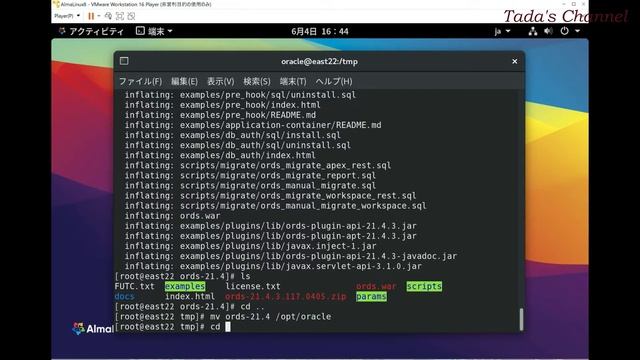Pause the virtual machine with pause icon
This screenshot has height=360, width=640.
tap(91, 16)
